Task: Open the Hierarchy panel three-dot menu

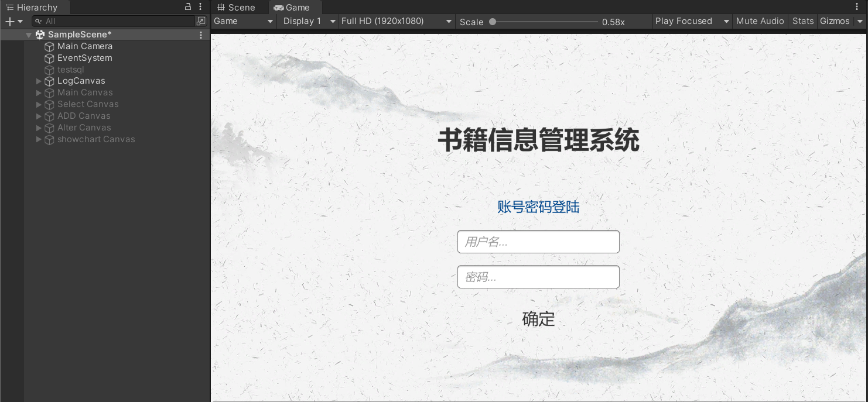Action: pyautogui.click(x=201, y=7)
